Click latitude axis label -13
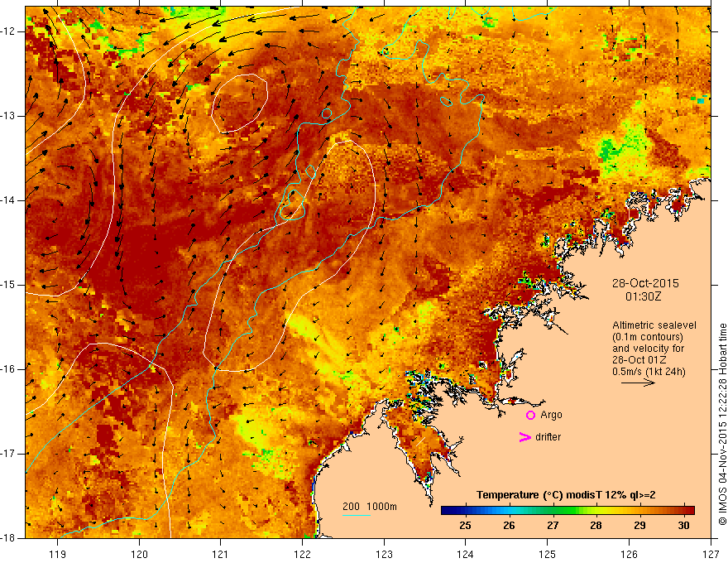 (x=9, y=116)
